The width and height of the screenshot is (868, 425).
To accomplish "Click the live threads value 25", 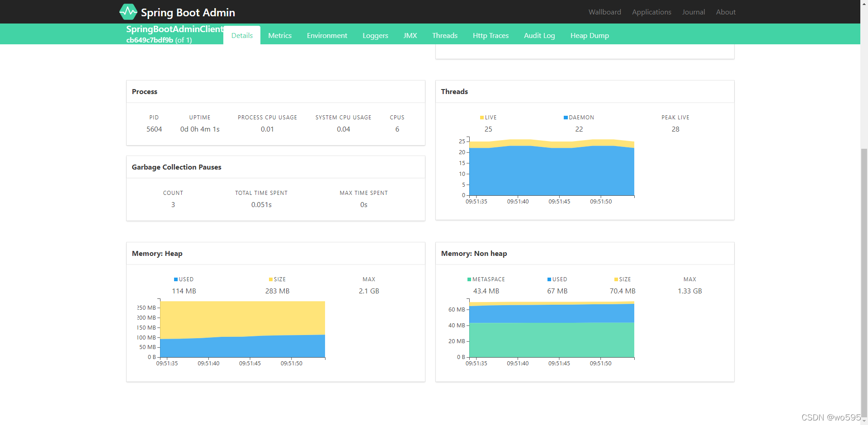I will [x=488, y=129].
